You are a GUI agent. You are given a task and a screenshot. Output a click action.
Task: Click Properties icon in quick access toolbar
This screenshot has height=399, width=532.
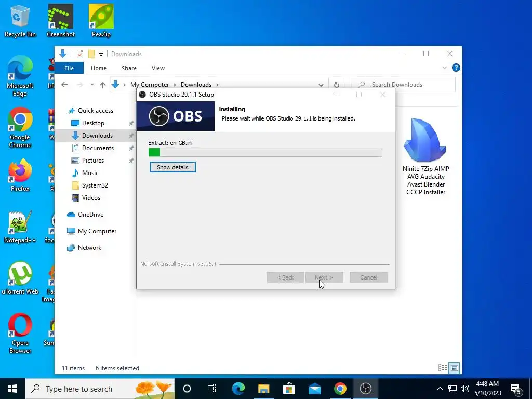pyautogui.click(x=80, y=54)
